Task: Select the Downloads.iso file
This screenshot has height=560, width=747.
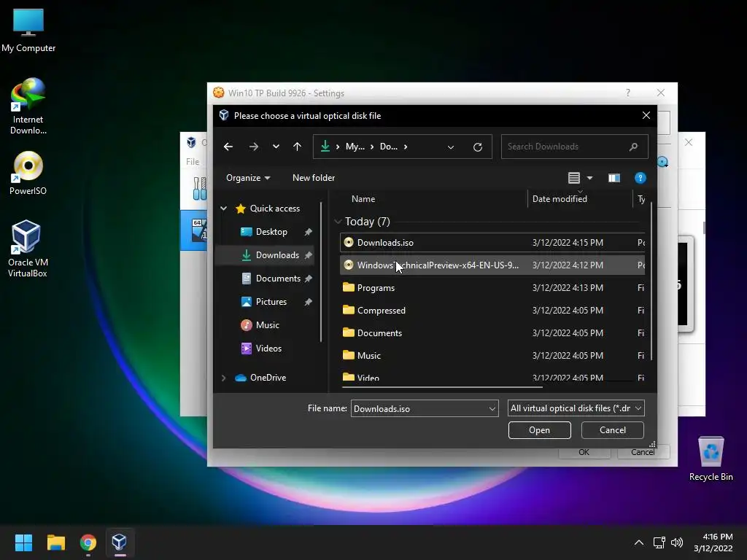Action: (x=492, y=242)
